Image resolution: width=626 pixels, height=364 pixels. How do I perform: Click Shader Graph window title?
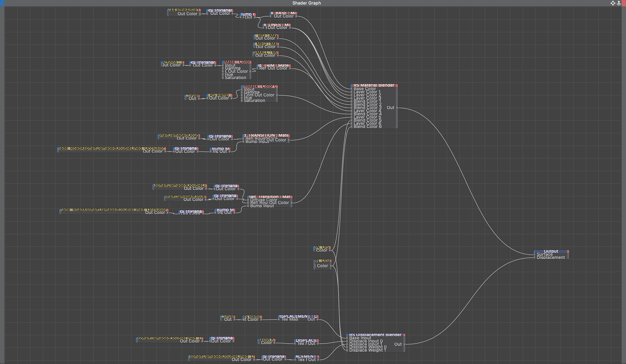point(306,3)
